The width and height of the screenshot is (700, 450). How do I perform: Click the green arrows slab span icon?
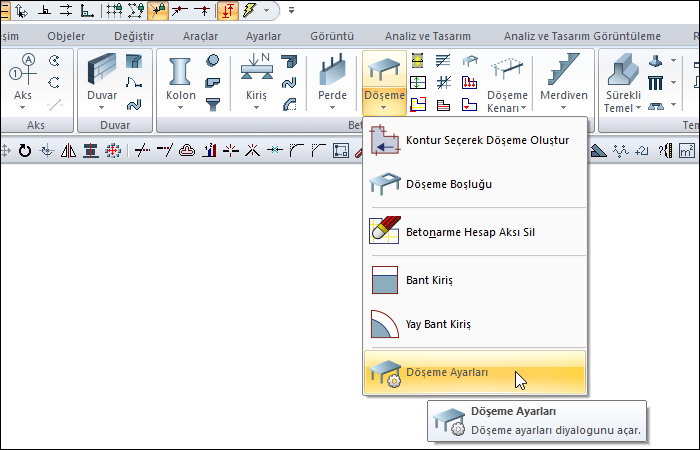[418, 83]
